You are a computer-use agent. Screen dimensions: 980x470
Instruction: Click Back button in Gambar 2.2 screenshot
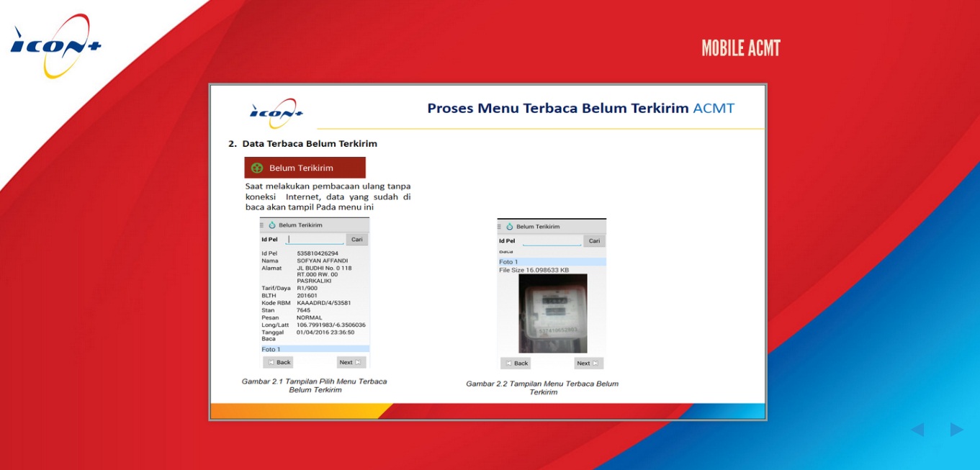(516, 363)
